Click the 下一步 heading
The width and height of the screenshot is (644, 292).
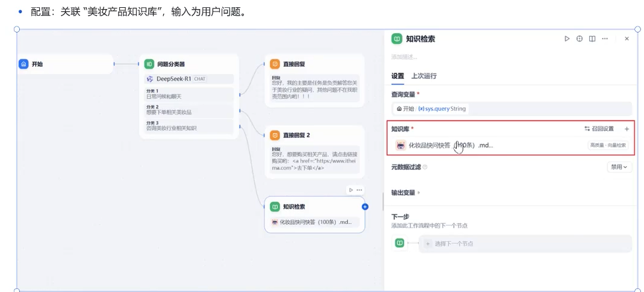(400, 216)
